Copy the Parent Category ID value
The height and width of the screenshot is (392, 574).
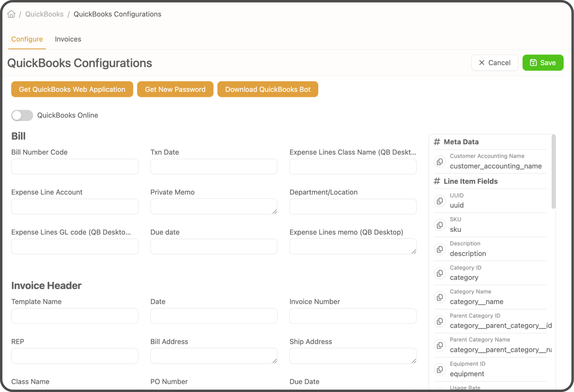(x=440, y=321)
